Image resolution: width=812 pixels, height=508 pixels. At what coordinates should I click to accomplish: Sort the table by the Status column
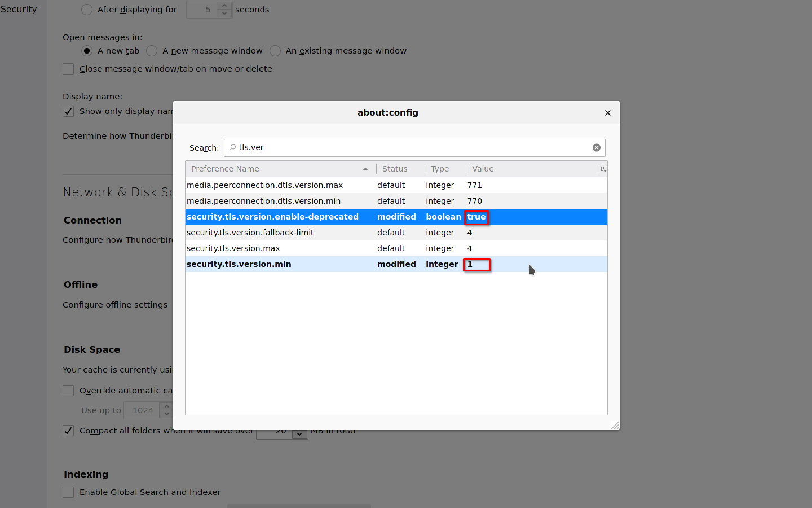pos(395,169)
